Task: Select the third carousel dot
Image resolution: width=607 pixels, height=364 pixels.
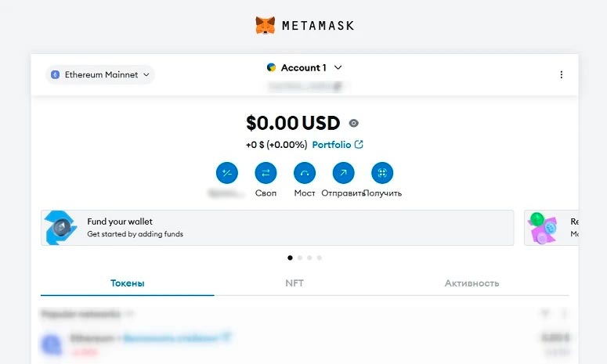Action: pyautogui.click(x=309, y=258)
